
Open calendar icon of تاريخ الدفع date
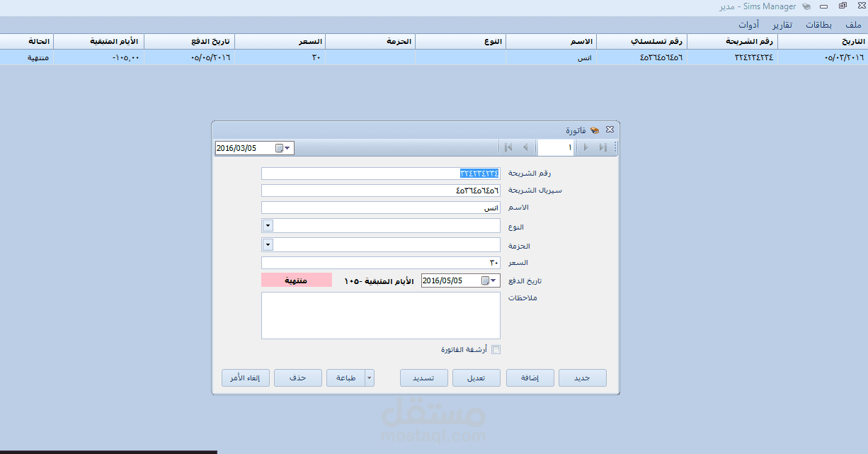(485, 280)
